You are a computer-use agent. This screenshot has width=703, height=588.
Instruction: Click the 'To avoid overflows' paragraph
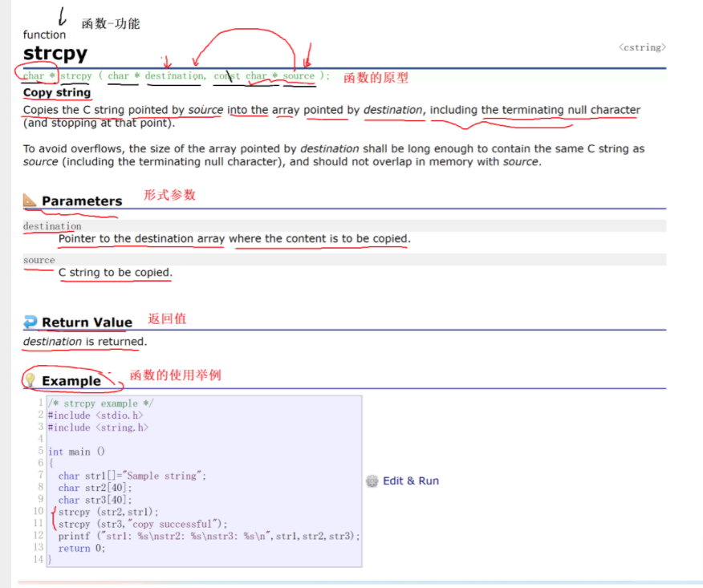click(334, 155)
